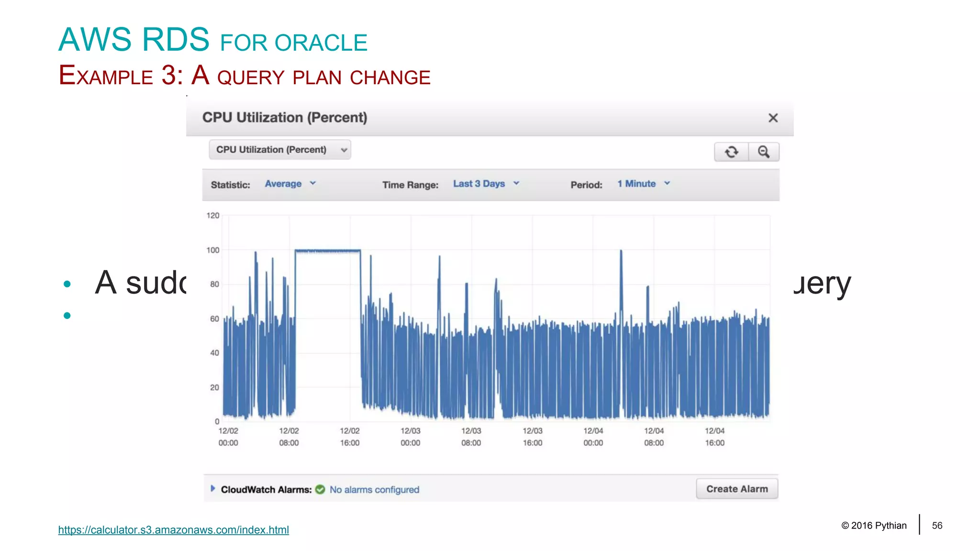
Task: Click the slide number 56
Action: pyautogui.click(x=937, y=526)
